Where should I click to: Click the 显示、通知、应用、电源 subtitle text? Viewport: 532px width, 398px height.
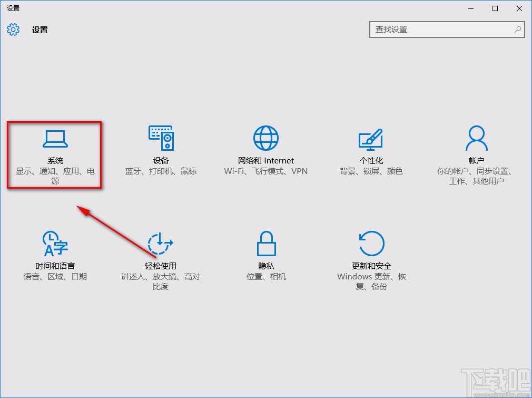point(55,176)
